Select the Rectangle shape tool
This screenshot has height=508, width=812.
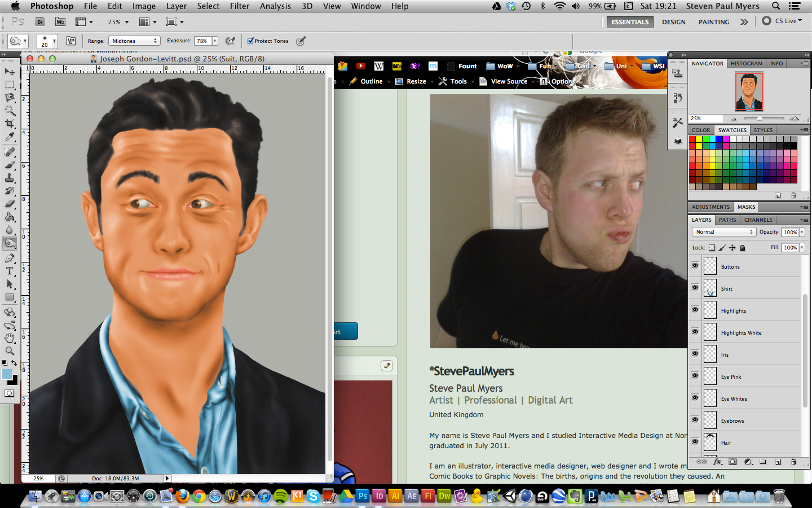[10, 297]
